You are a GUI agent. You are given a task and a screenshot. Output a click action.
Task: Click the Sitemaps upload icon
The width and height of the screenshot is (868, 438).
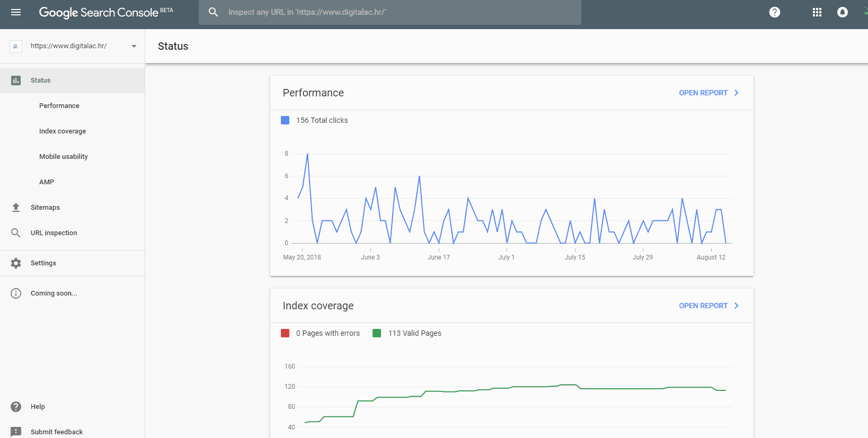pos(16,208)
